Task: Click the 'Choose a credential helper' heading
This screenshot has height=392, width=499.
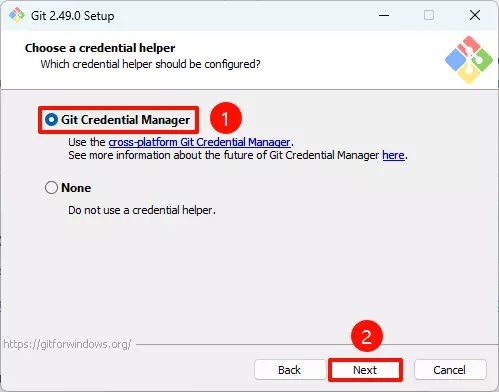Action: click(x=100, y=48)
